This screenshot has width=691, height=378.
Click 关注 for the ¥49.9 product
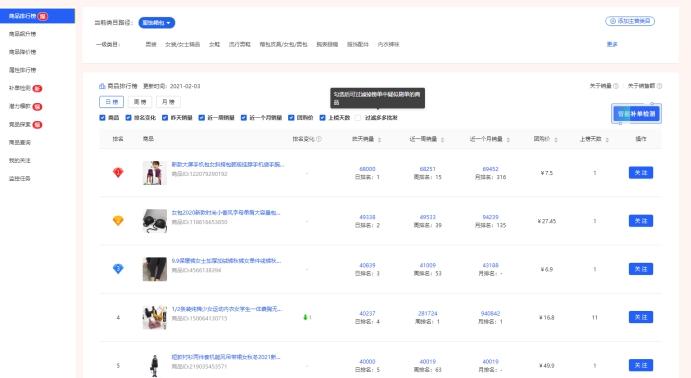(x=641, y=365)
